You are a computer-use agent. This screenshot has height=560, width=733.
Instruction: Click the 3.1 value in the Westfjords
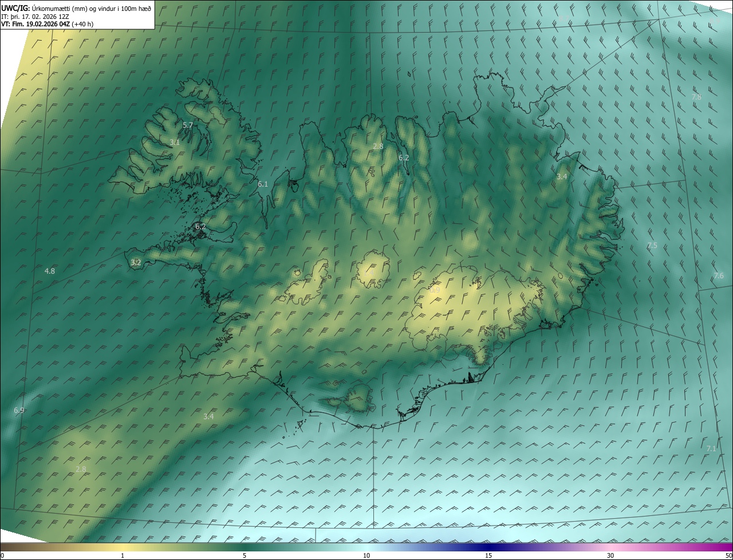pos(175,142)
